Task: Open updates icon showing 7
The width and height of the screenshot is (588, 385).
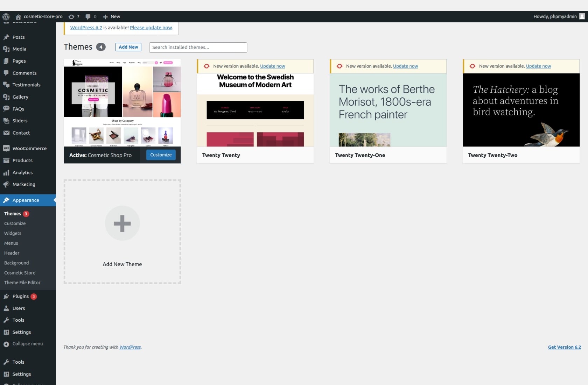Action: (71, 16)
